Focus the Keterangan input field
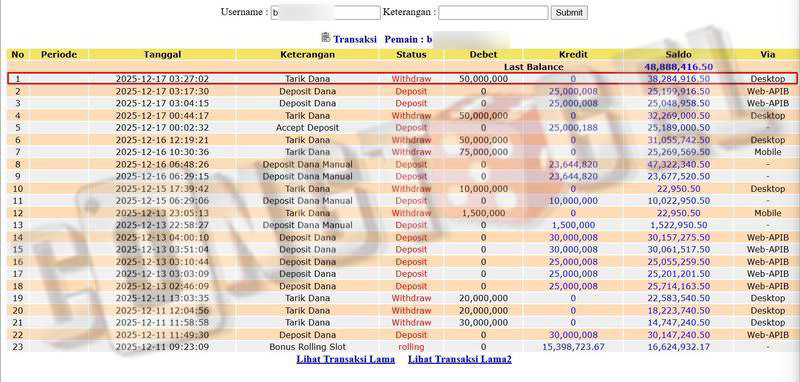This screenshot has height=382, width=800. 493,13
